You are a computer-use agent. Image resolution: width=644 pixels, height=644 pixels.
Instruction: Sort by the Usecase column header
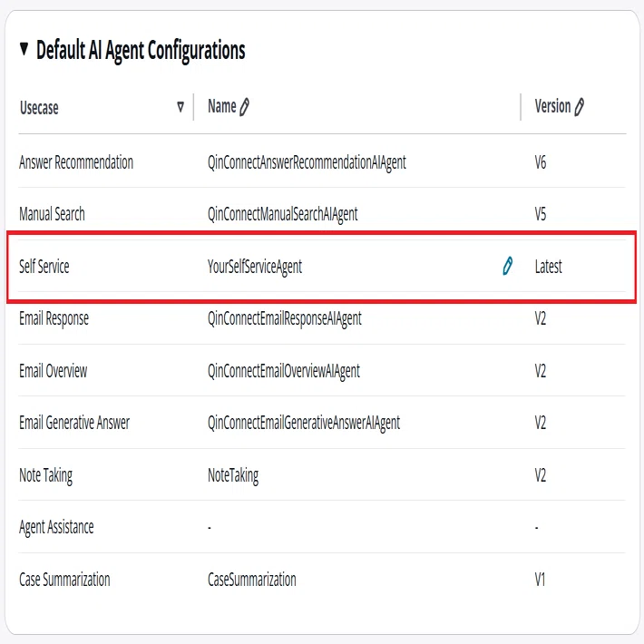39,108
